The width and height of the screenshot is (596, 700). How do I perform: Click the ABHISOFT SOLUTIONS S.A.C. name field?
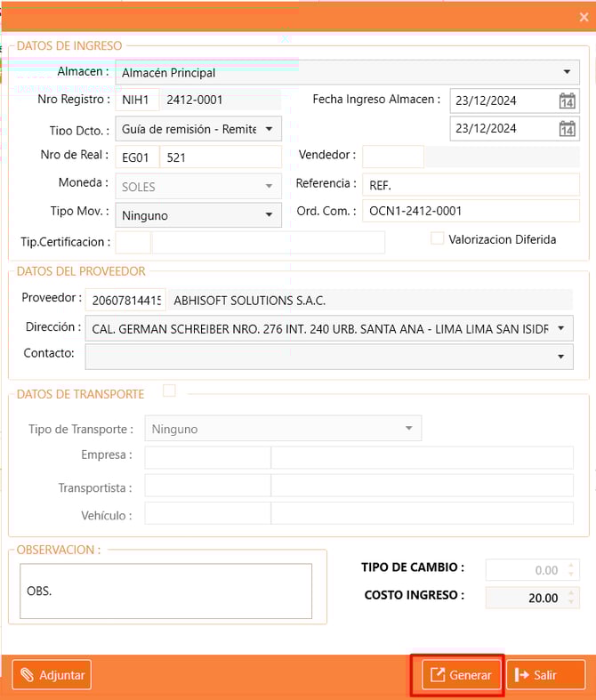(x=370, y=300)
